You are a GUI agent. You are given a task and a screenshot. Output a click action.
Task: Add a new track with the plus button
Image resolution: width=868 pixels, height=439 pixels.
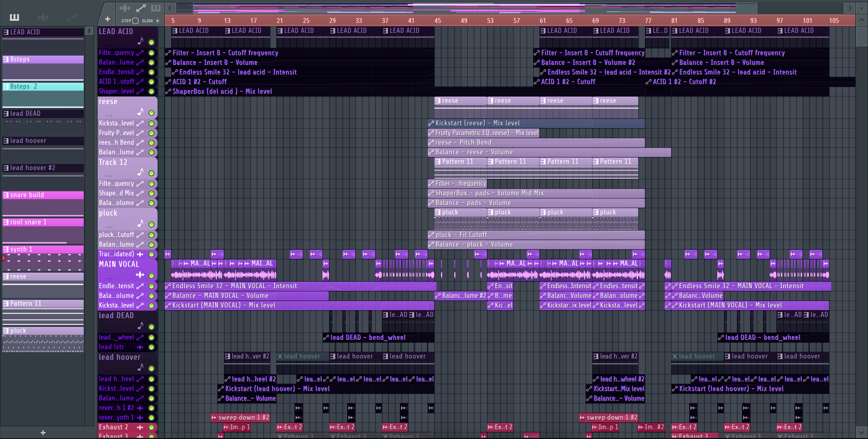click(x=108, y=19)
